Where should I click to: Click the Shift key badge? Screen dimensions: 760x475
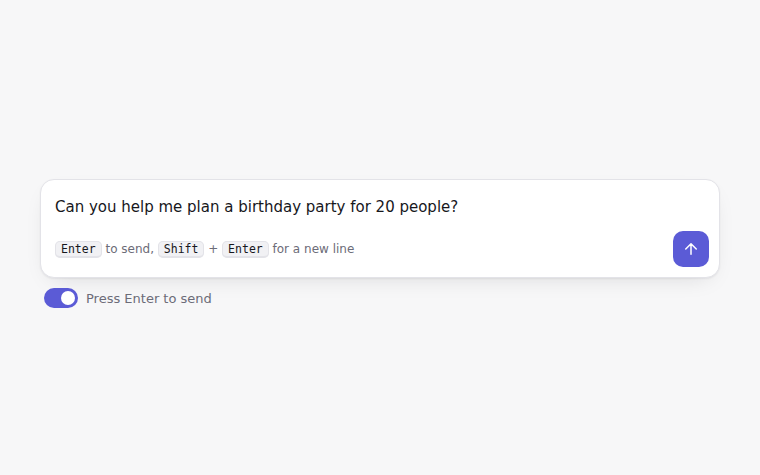tap(181, 249)
